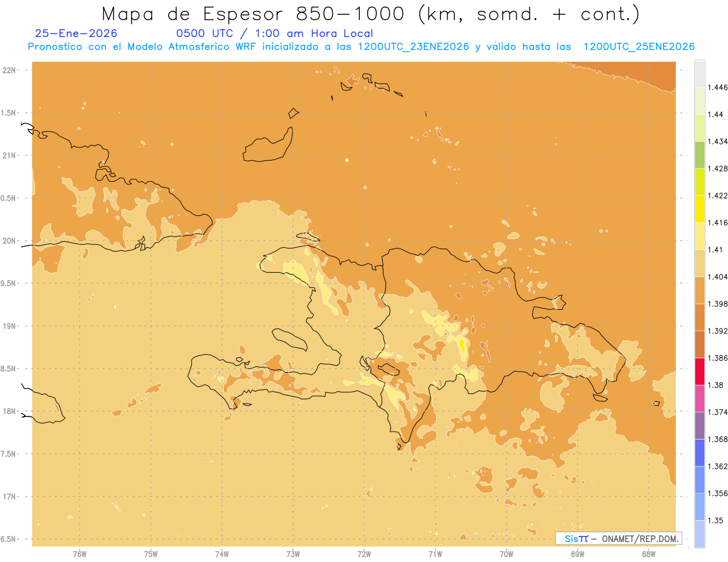Click the '1.422' colorbar value

coord(718,196)
